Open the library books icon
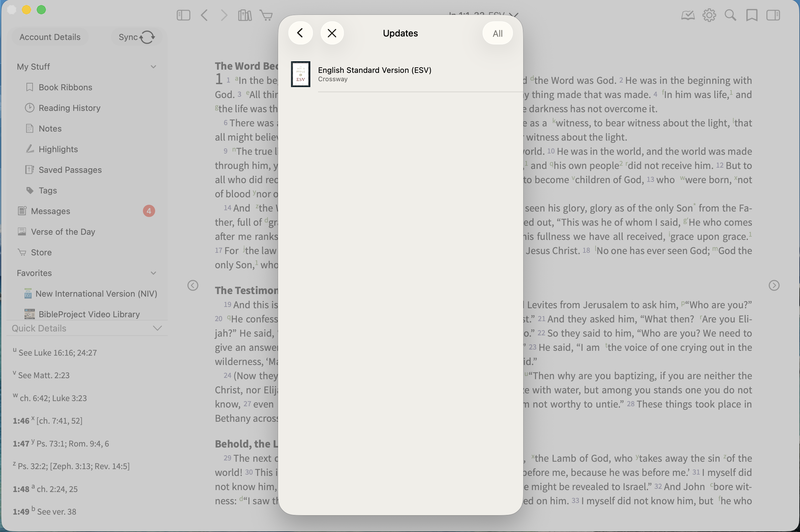This screenshot has width=800, height=532. click(x=245, y=15)
